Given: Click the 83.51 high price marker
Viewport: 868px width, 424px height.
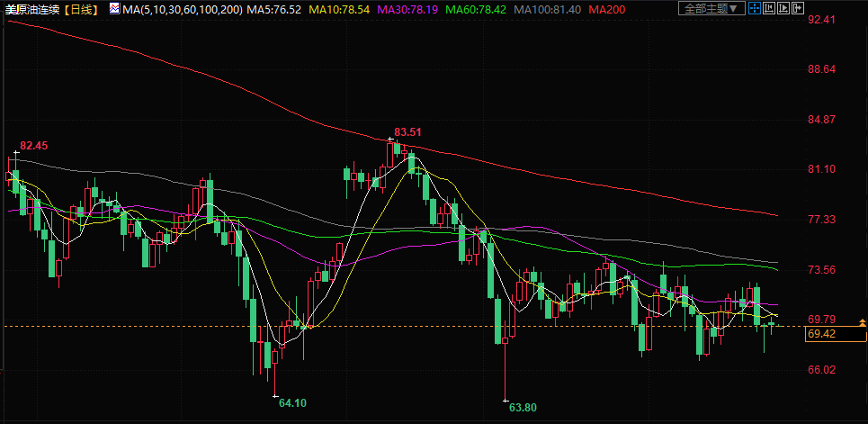Looking at the screenshot, I should (407, 131).
